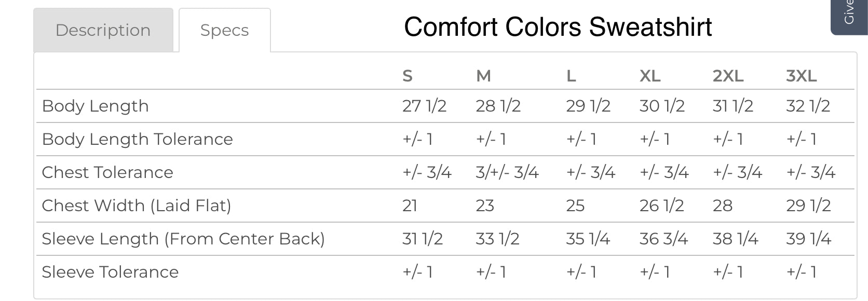868x301 pixels.
Task: Click the Chest Width (Laid Flat) label
Action: coord(136,206)
